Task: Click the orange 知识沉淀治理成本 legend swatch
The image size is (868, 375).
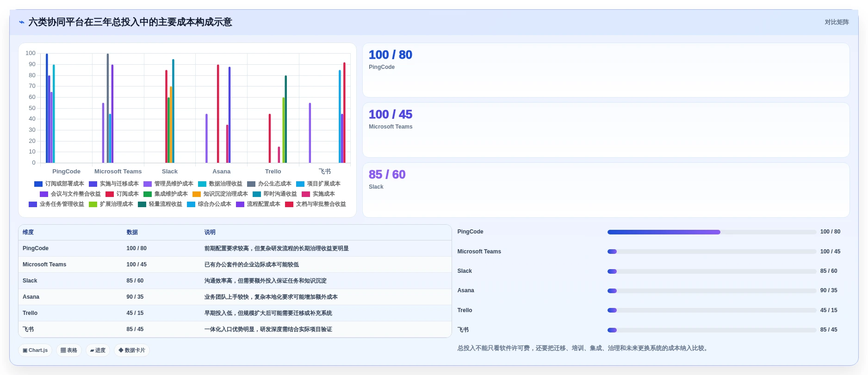Action: [197, 194]
